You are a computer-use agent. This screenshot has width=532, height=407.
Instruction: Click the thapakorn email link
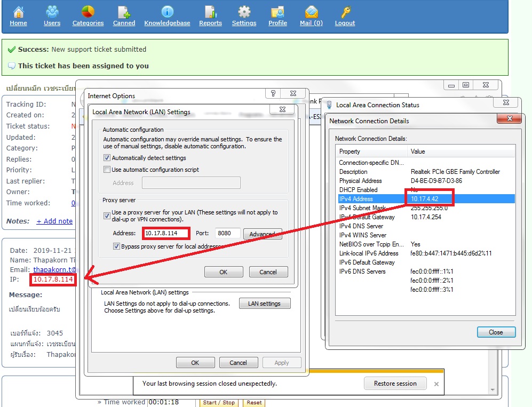click(54, 269)
